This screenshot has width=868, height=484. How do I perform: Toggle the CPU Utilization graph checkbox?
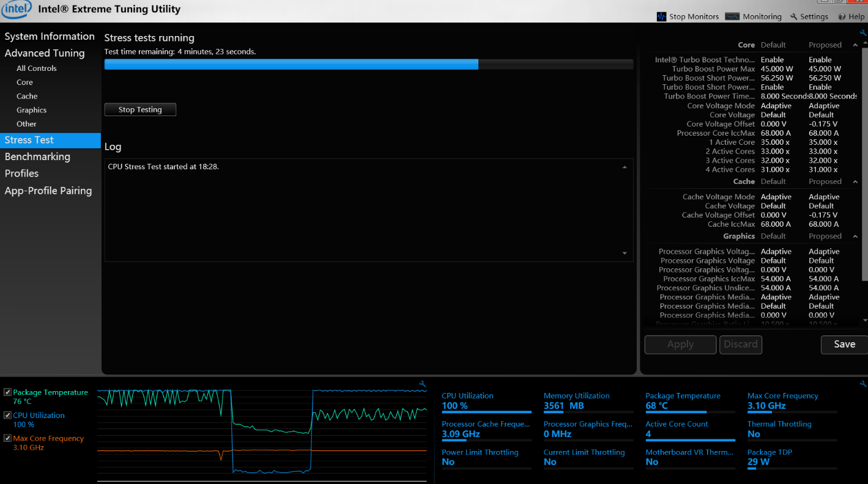point(8,416)
